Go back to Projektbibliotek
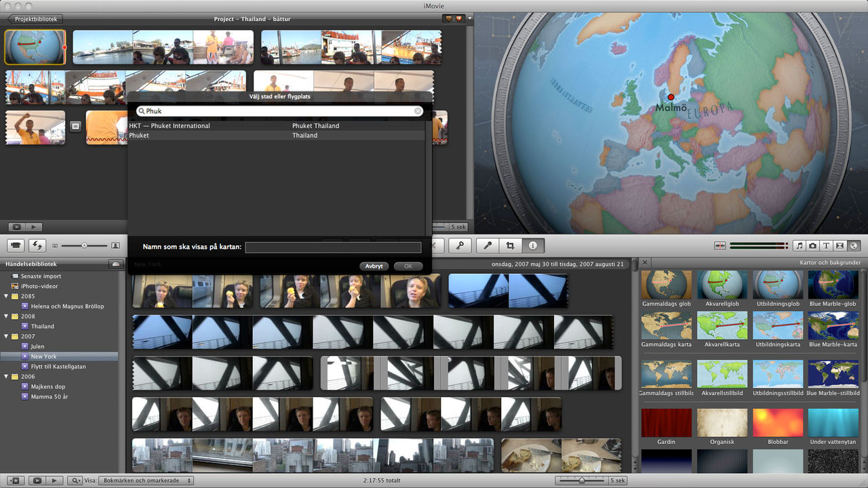868x488 pixels. [x=34, y=19]
